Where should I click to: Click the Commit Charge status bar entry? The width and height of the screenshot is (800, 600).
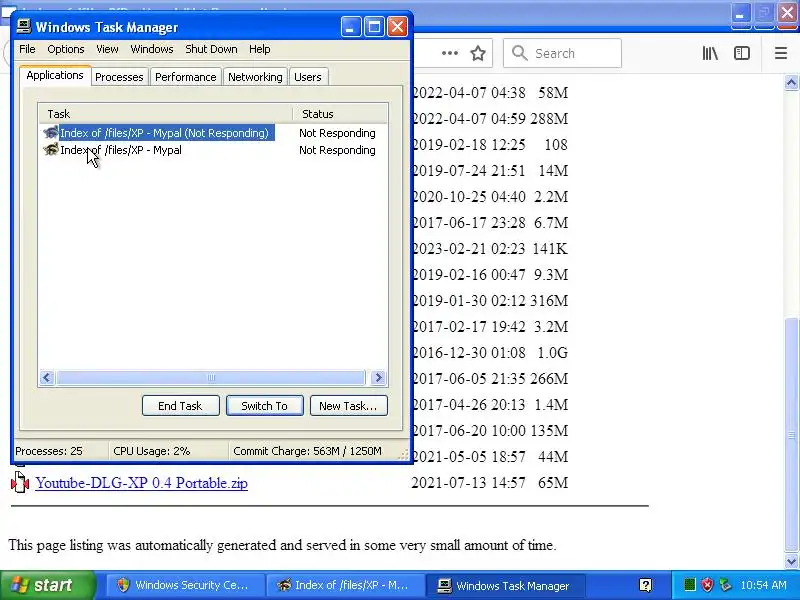[x=307, y=451]
